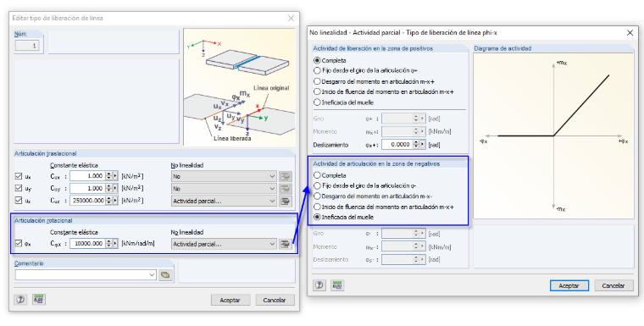Click the Deslizamiento φx+ field 0.0000
The height and width of the screenshot is (326, 644).
397,145
